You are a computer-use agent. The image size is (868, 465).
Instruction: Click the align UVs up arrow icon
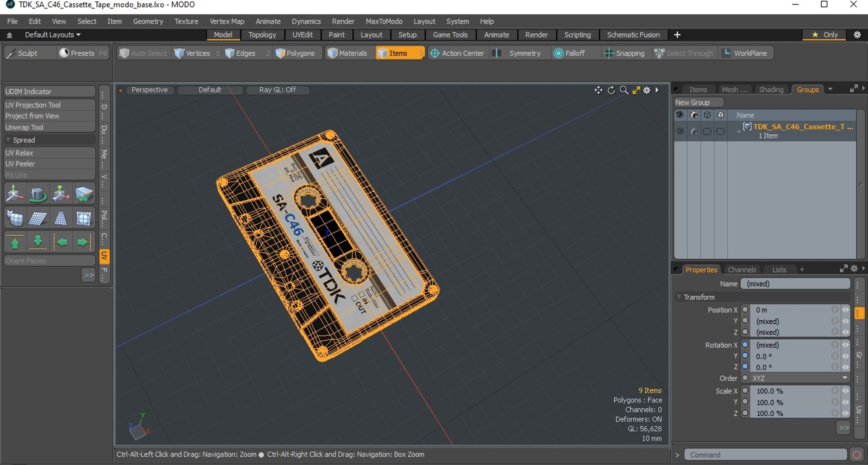[14, 242]
